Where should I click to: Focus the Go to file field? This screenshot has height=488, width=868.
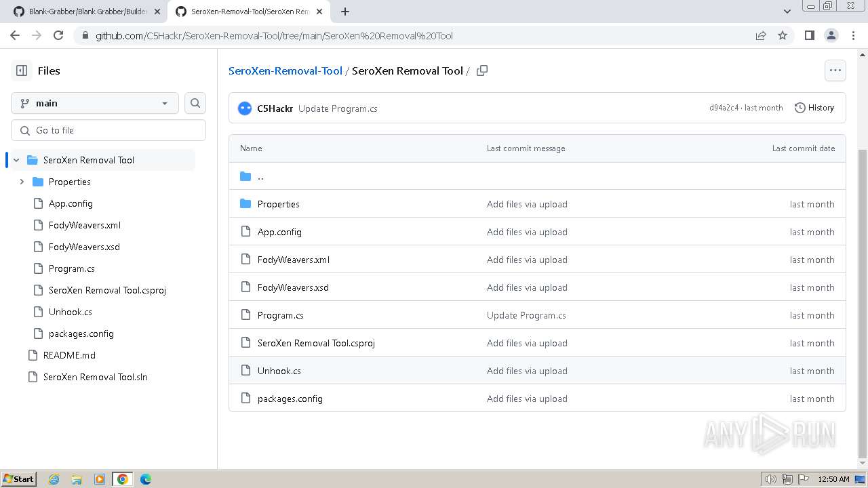[108, 130]
